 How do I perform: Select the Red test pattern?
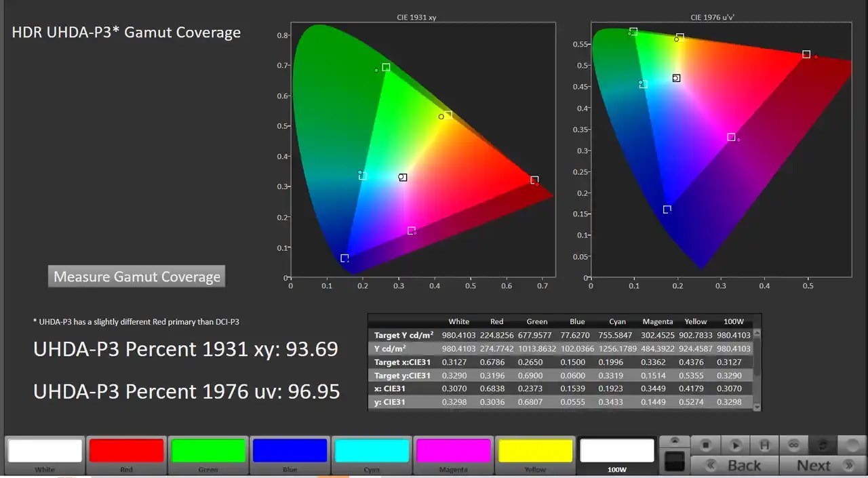click(x=125, y=450)
